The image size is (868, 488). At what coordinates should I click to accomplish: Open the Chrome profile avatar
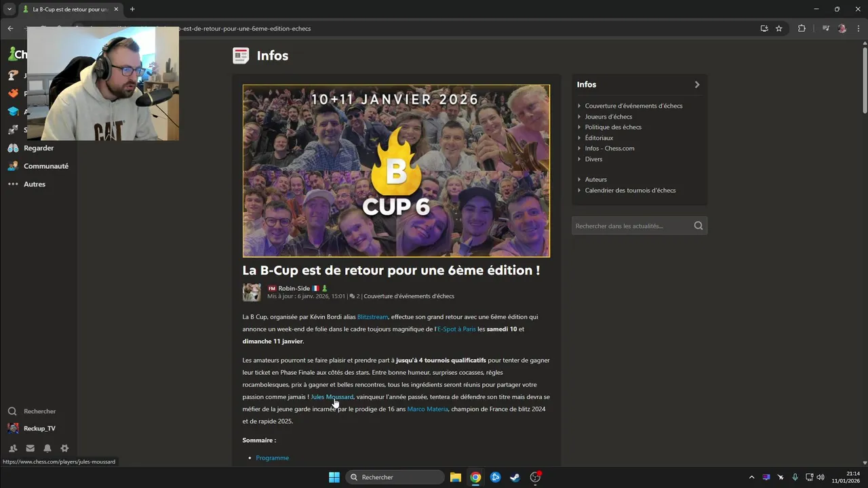842,28
